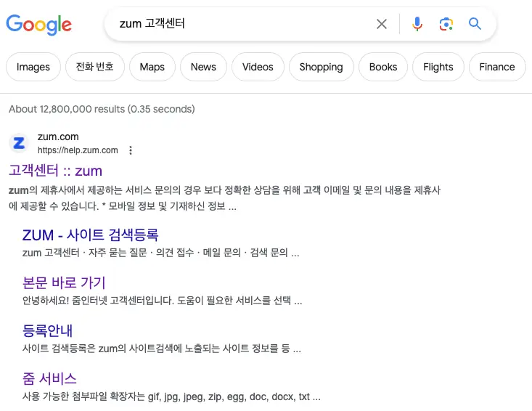Click snippet 사이트 검색등록은 zum의 사이트검색에
532x411 pixels.
pos(162,349)
